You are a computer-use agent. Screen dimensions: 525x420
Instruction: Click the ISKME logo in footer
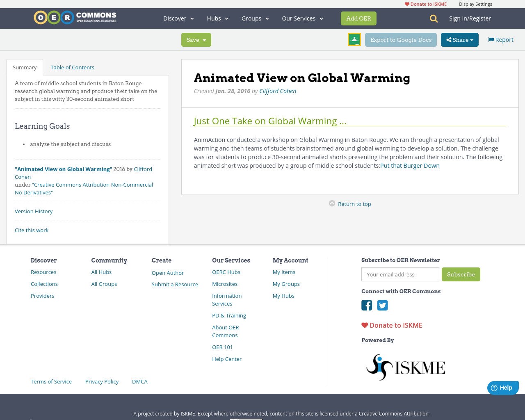405,367
